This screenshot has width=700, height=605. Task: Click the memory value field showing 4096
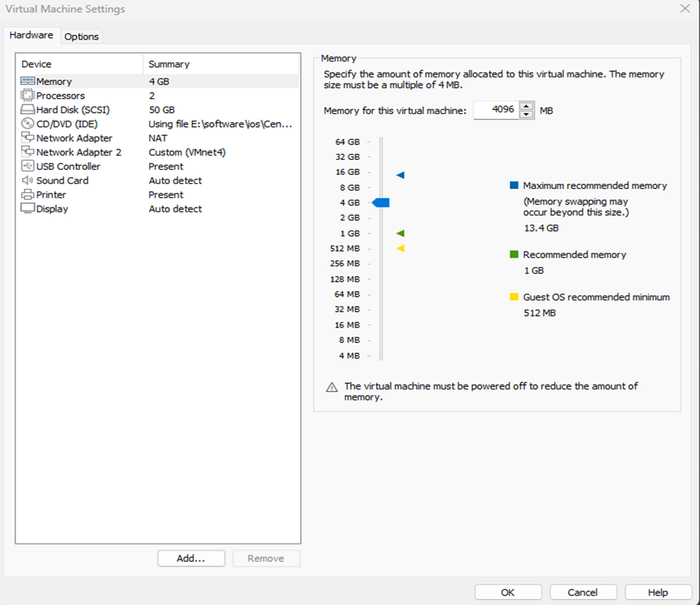(x=497, y=109)
